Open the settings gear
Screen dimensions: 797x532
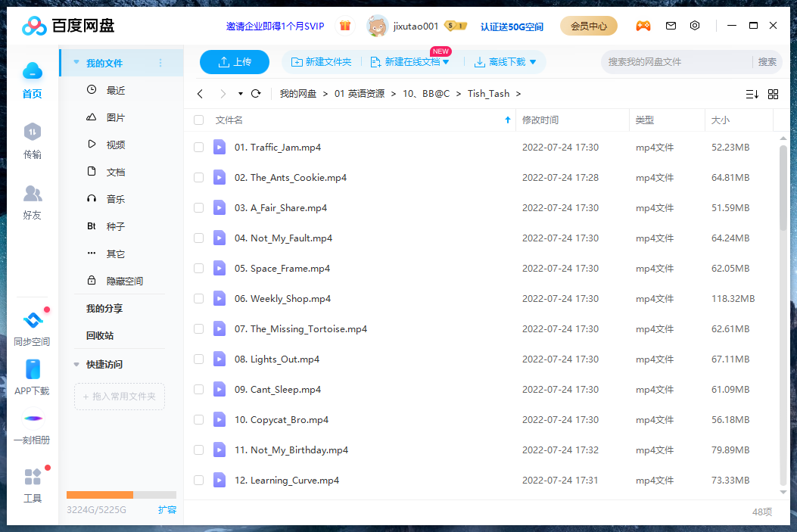pyautogui.click(x=694, y=25)
